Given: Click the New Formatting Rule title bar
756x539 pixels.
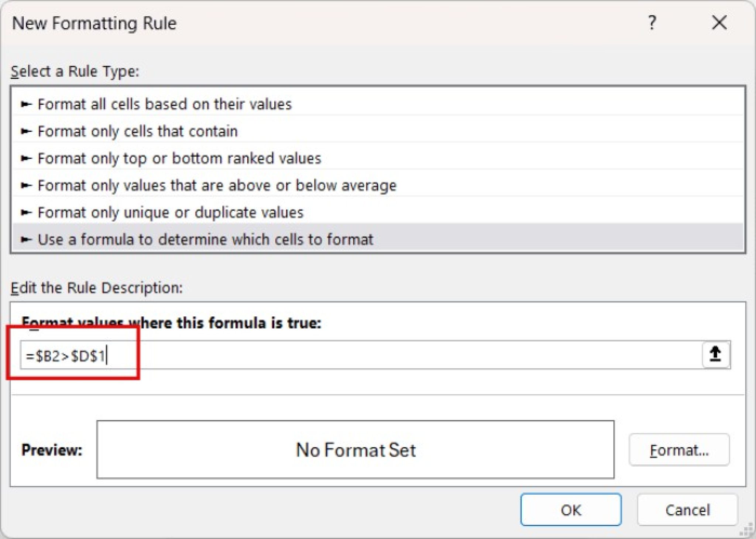Looking at the screenshot, I should 94,23.
